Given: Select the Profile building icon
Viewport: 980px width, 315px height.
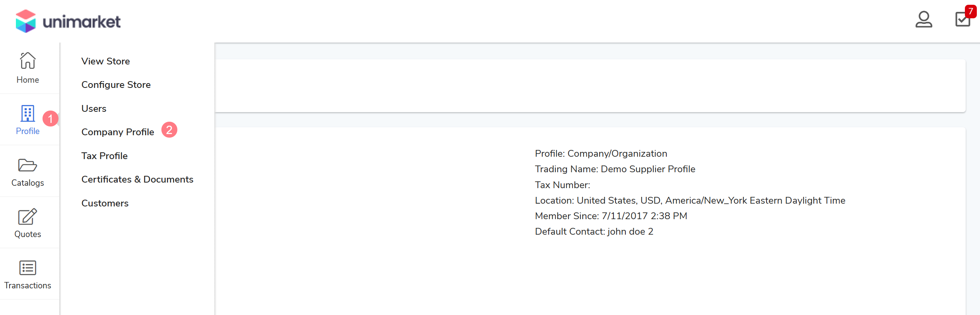Looking at the screenshot, I should (28, 114).
